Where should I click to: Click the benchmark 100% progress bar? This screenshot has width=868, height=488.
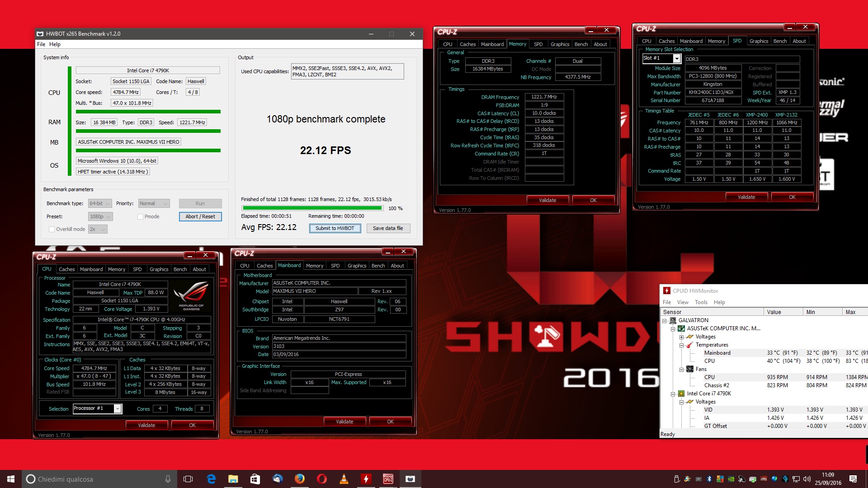[x=312, y=208]
